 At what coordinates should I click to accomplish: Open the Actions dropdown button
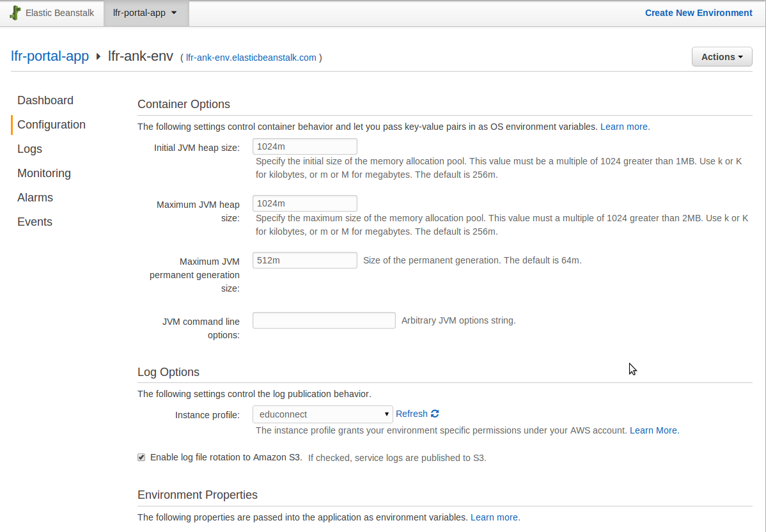click(721, 57)
